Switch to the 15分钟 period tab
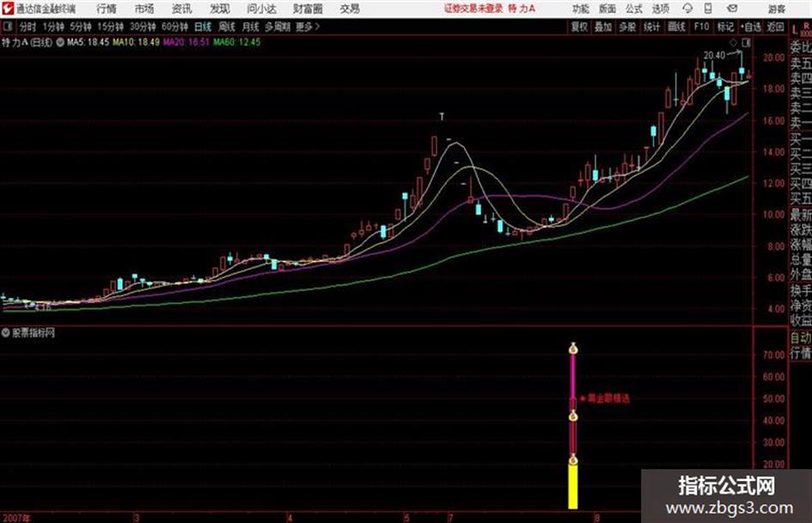 tap(111, 27)
